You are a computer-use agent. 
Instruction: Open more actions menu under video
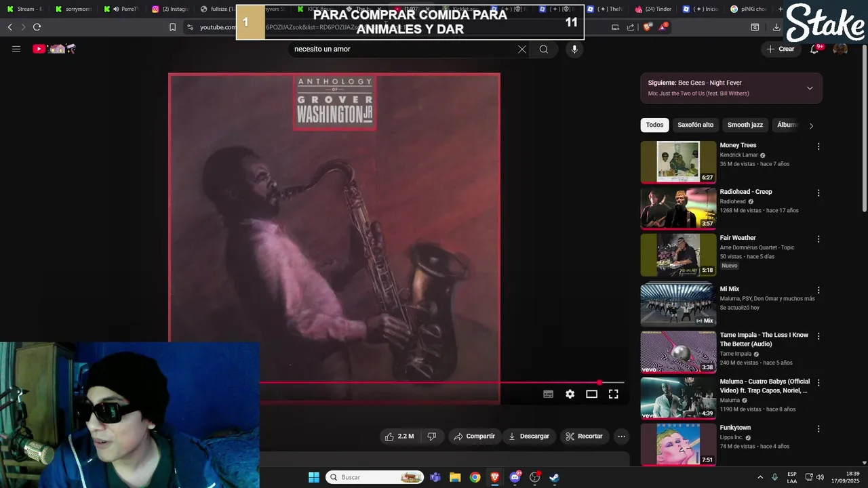(x=621, y=436)
